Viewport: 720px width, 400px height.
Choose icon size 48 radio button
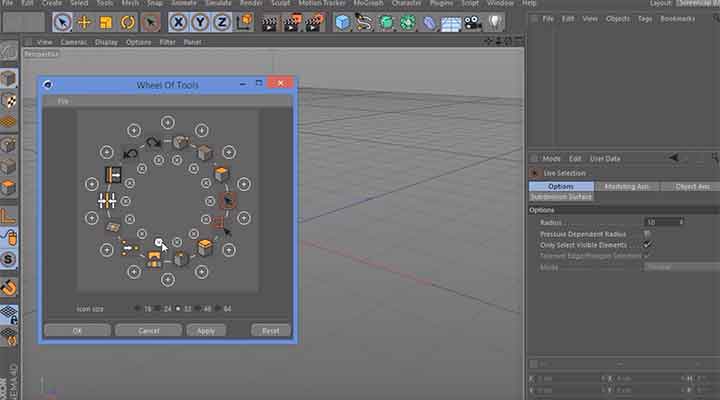(x=200, y=309)
